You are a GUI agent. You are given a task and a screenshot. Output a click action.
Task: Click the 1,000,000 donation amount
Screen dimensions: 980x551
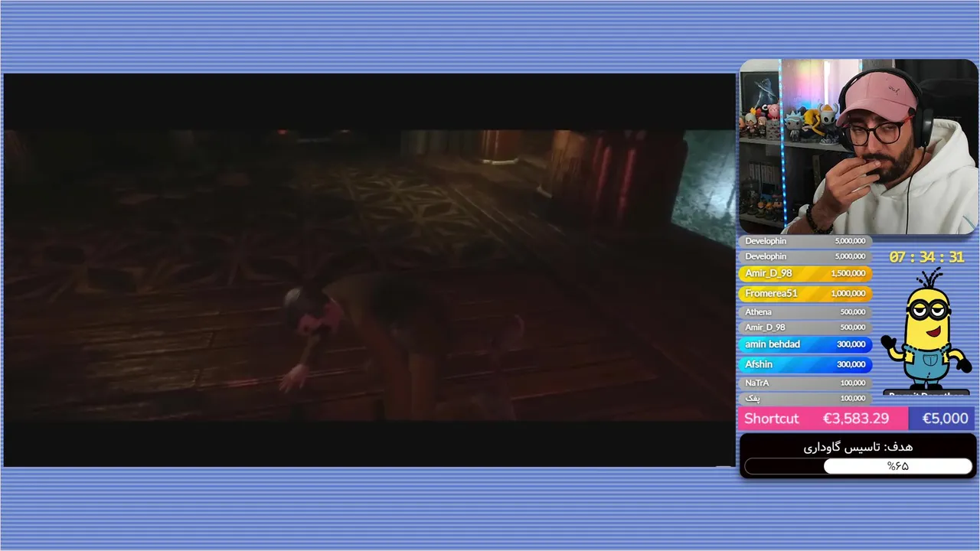click(848, 293)
